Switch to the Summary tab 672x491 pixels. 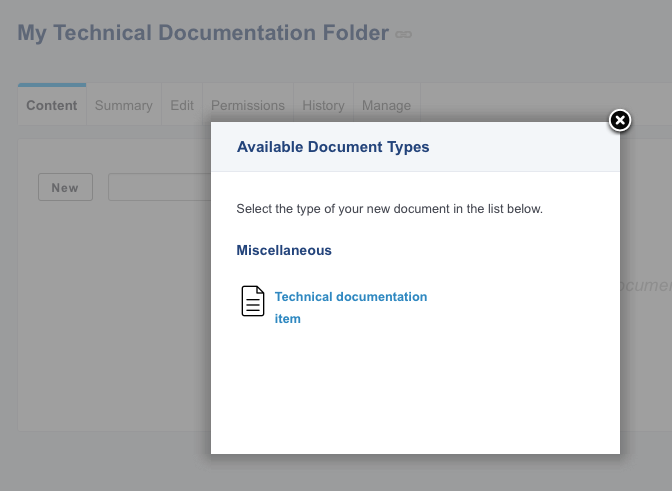tap(123, 105)
